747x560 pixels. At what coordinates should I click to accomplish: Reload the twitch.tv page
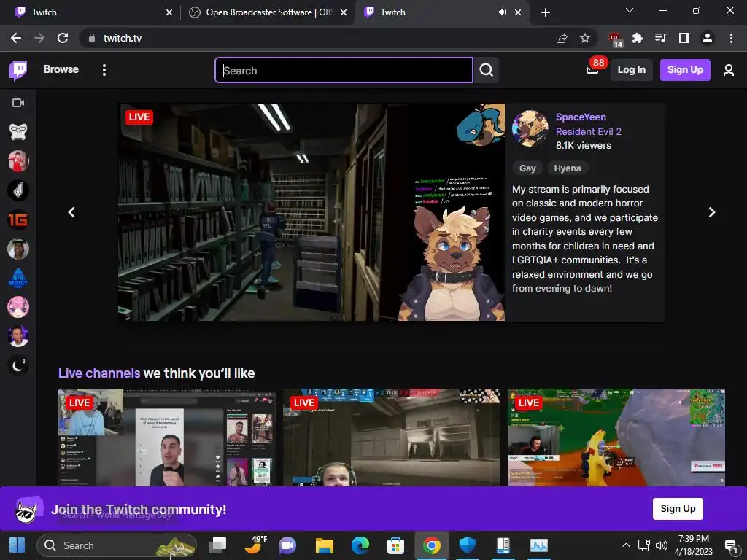[63, 38]
